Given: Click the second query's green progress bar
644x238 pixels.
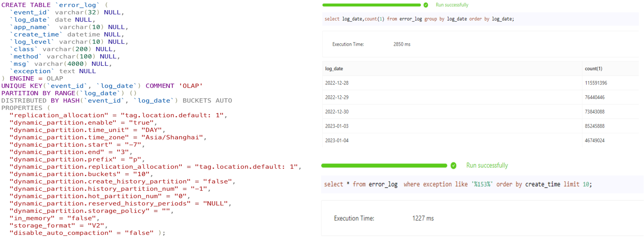Looking at the screenshot, I should pyautogui.click(x=384, y=166).
